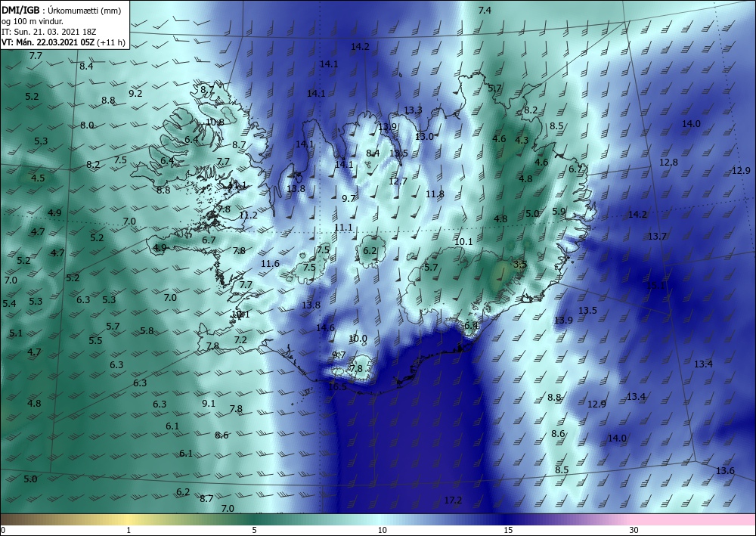
Task: Click the 17.2 value over the southern ocean
Action: (453, 500)
